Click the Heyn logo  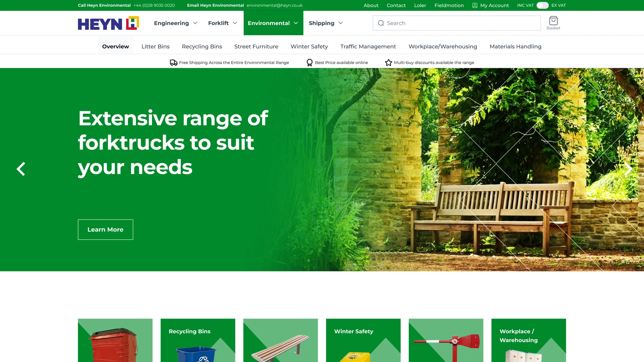(108, 23)
